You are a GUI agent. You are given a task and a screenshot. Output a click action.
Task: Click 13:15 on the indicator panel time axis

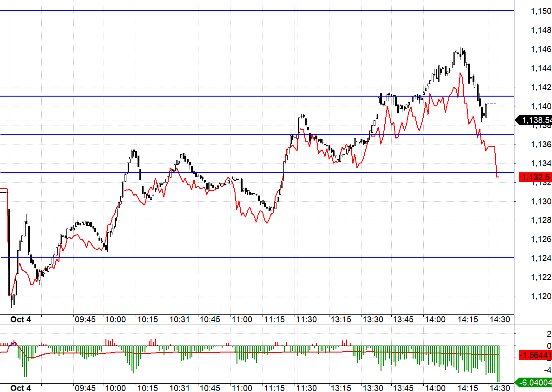coord(341,388)
